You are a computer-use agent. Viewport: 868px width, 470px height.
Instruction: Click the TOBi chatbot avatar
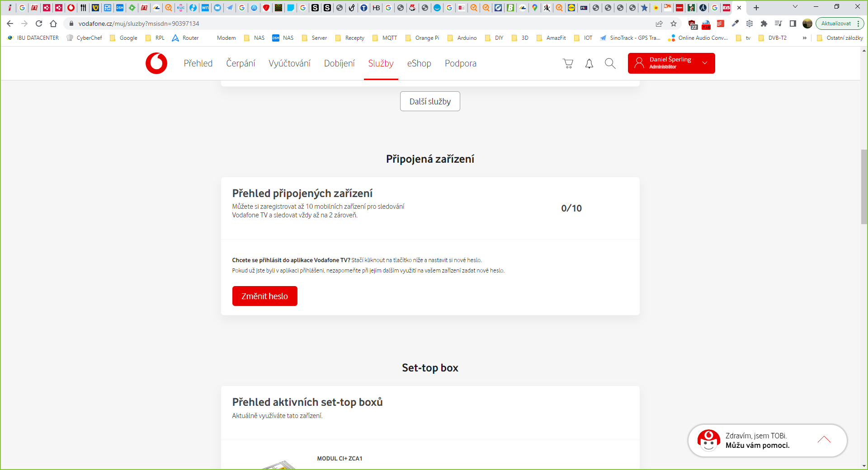coord(708,440)
